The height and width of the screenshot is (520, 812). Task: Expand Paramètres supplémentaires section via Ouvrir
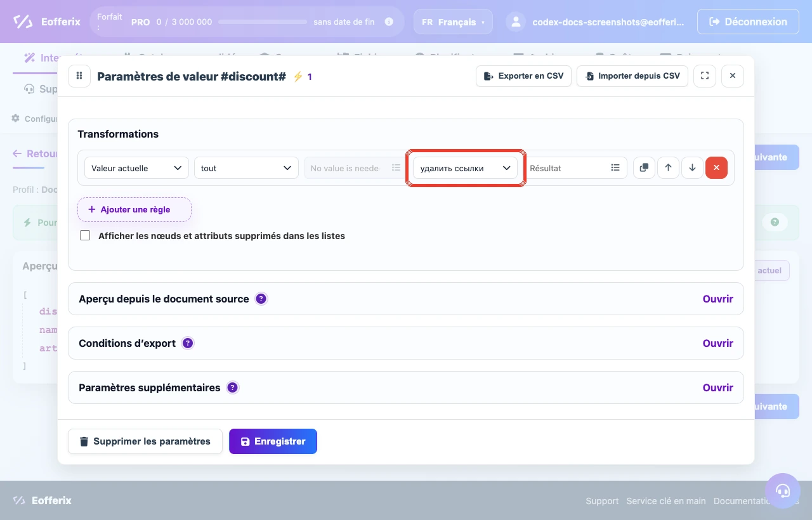click(717, 387)
